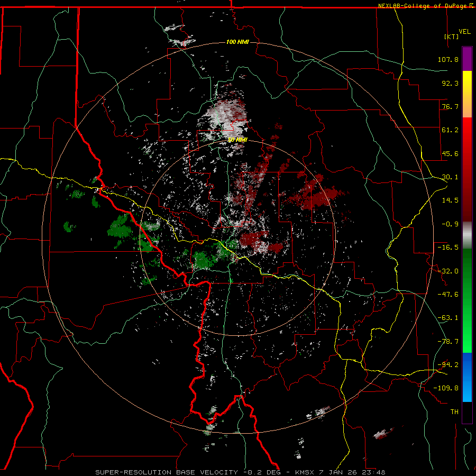Click the VEL legend heading
476x476 pixels.
(x=464, y=31)
